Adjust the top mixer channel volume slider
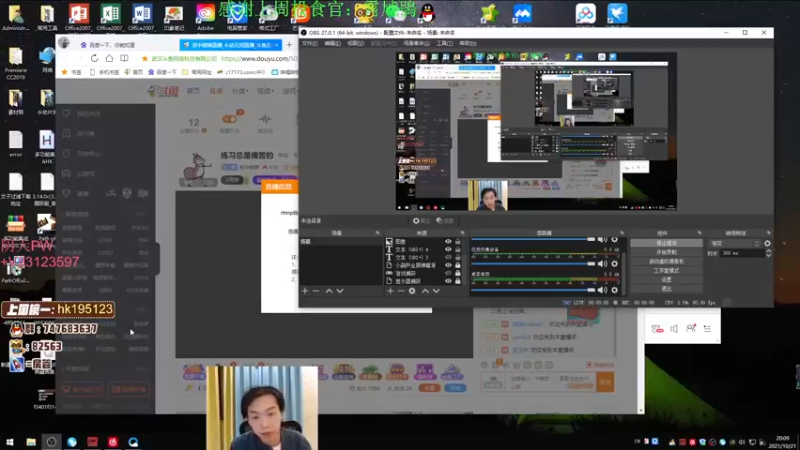The height and width of the screenshot is (450, 800). (533, 239)
